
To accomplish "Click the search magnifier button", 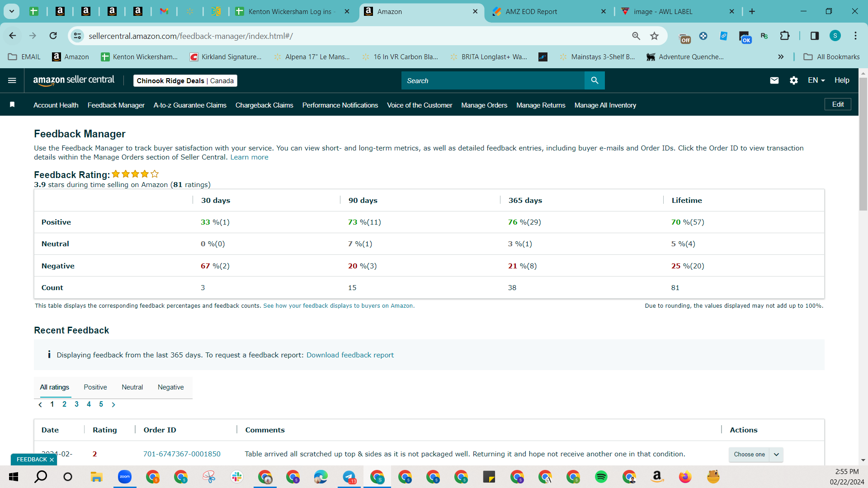I will [x=594, y=80].
